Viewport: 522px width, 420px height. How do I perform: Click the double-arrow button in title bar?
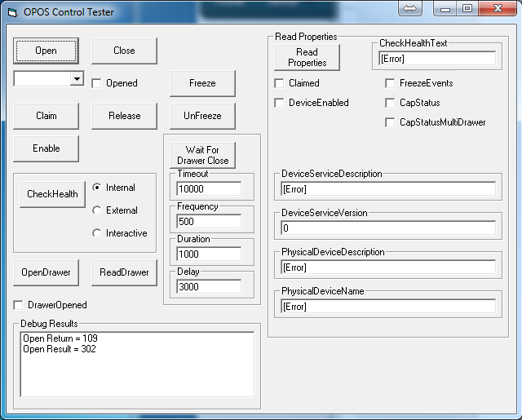410,8
